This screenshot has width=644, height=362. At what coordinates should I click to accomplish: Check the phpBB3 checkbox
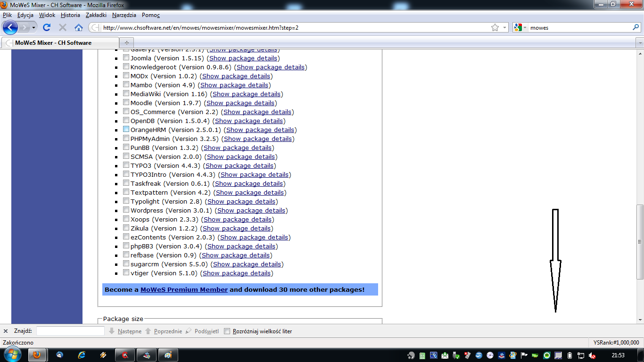point(126,246)
